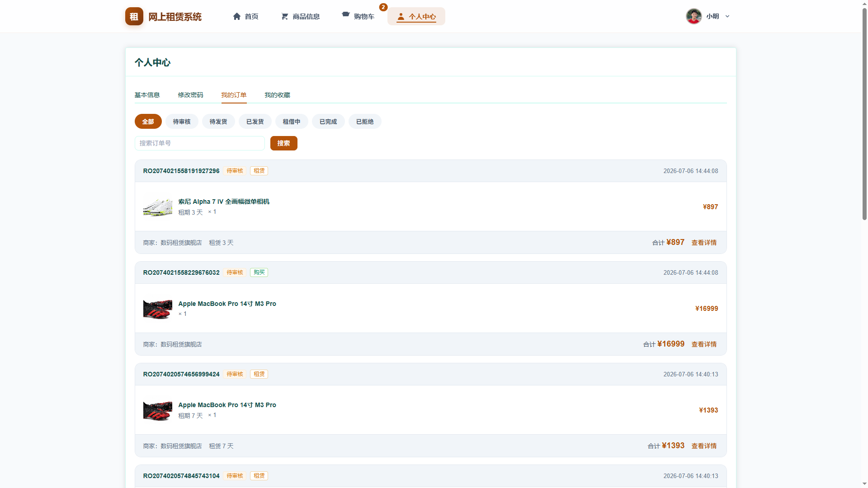View details of the ¥16999 order
868x488 pixels.
pos(704,344)
